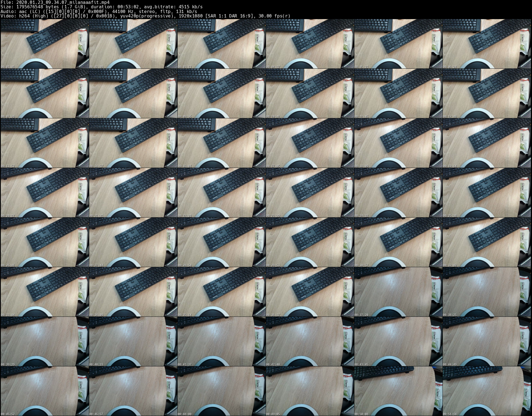This screenshot has height=416, width=532.
Task: Pick the thumbnail marked 00:05:21
Action: coord(398,44)
